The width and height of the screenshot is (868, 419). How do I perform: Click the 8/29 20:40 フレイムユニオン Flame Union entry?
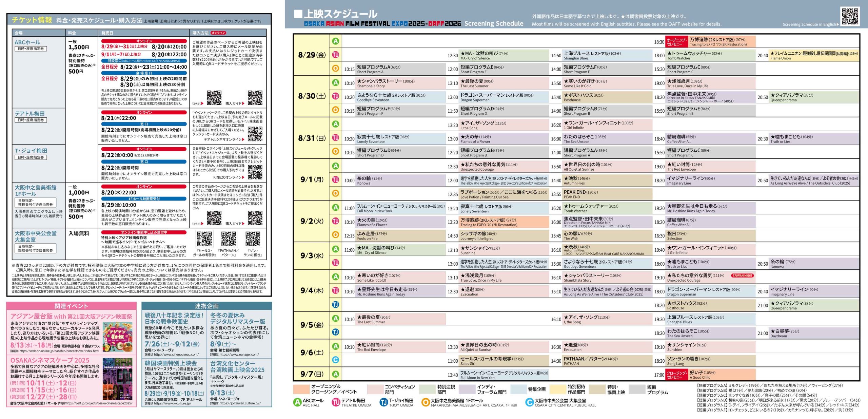(x=814, y=56)
